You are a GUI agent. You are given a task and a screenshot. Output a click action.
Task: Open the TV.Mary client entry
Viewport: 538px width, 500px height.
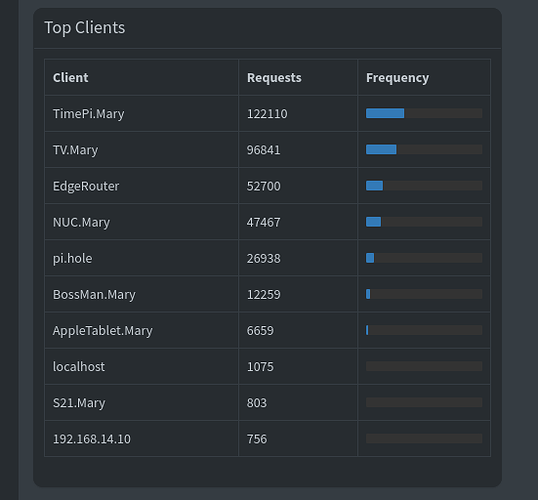point(75,150)
